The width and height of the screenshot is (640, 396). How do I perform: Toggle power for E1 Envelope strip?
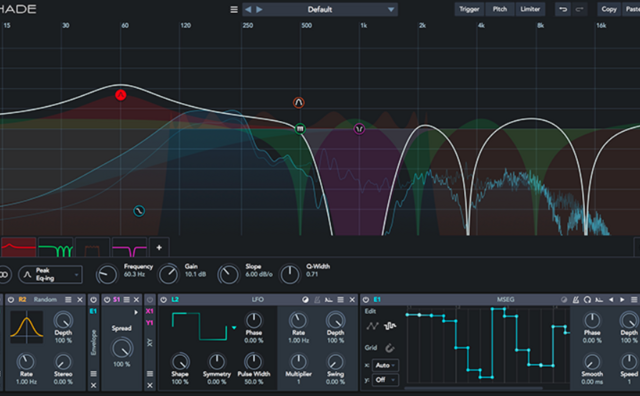(x=93, y=300)
